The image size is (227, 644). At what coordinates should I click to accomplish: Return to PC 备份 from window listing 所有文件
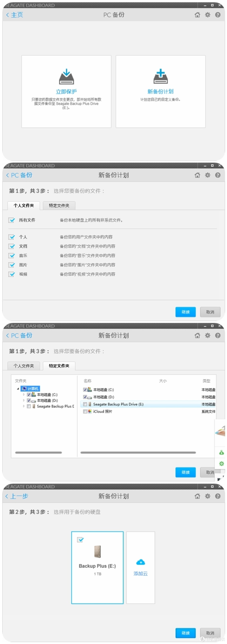19,175
